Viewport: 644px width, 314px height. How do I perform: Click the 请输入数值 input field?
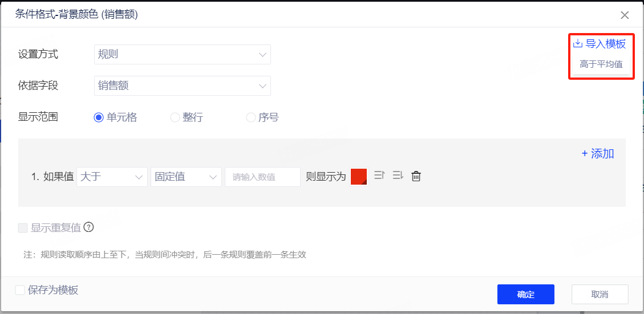click(x=262, y=177)
